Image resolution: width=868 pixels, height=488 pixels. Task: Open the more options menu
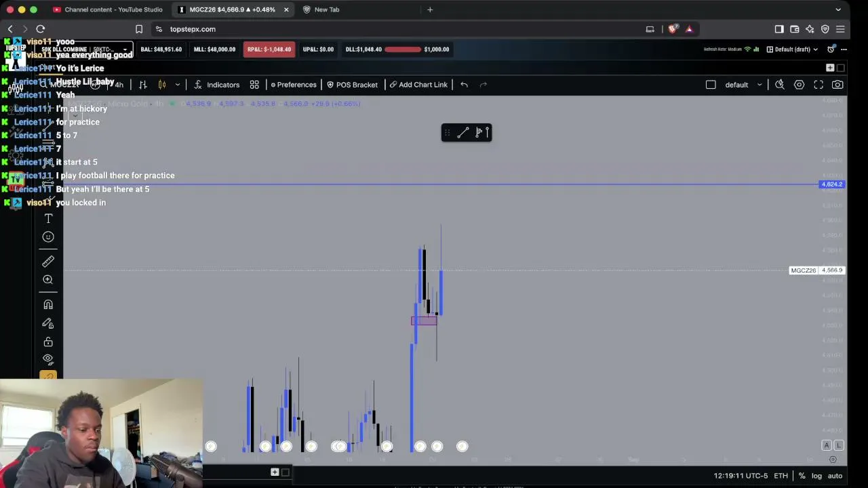click(844, 49)
